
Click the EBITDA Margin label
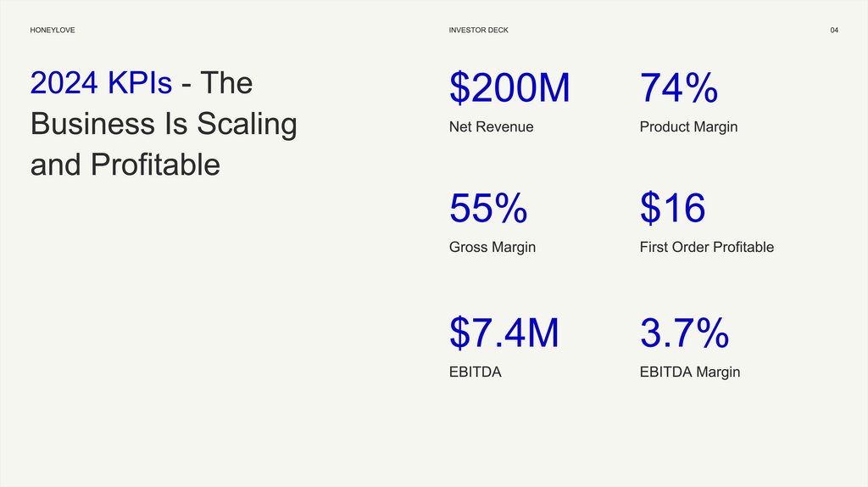(x=689, y=372)
